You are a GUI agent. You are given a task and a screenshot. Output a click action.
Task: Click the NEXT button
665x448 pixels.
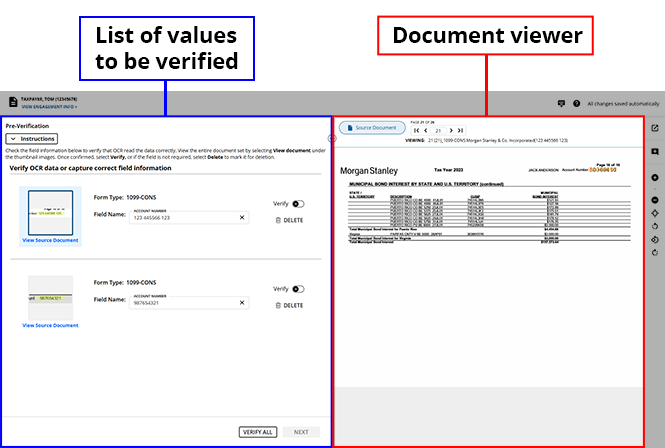(301, 432)
